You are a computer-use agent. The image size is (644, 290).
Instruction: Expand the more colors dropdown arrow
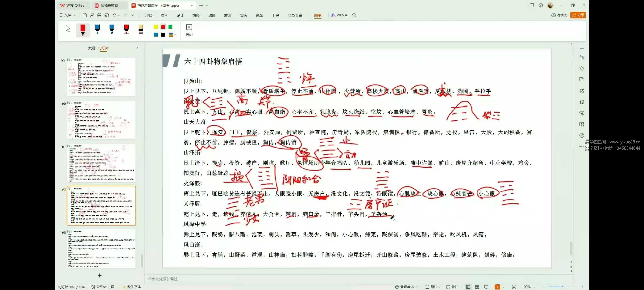tap(175, 35)
